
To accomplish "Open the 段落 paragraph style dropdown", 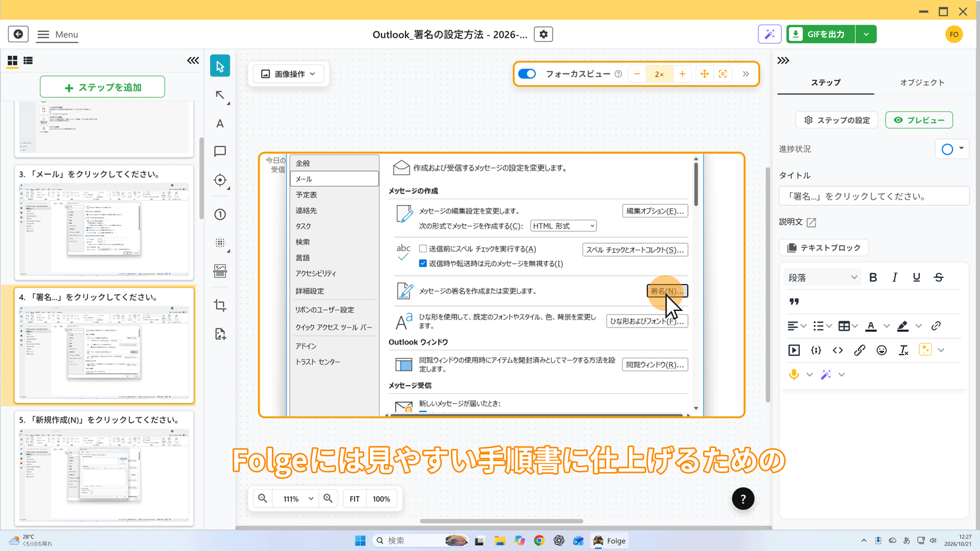I will 823,277.
